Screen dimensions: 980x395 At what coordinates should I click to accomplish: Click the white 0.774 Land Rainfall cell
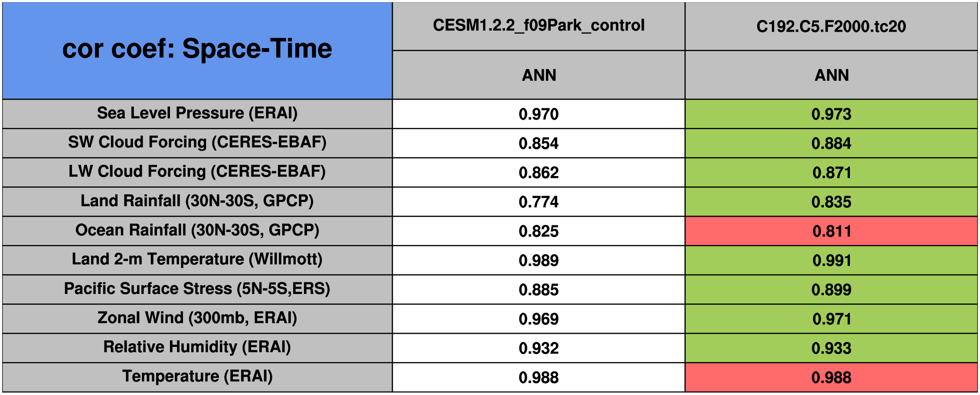coord(539,202)
